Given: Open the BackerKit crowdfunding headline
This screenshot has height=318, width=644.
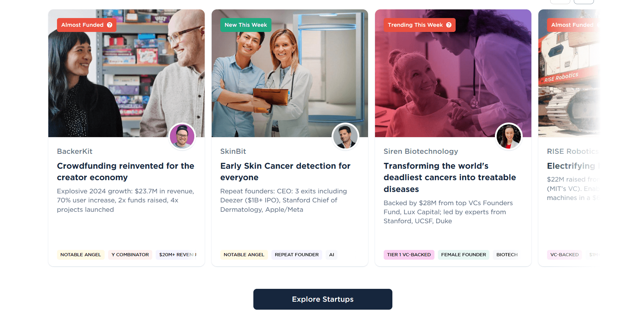Looking at the screenshot, I should pyautogui.click(x=125, y=171).
